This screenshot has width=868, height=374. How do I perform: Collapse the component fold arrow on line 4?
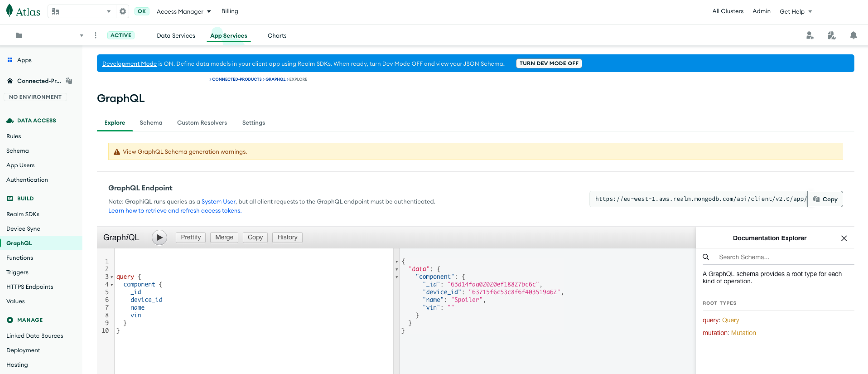click(x=112, y=285)
